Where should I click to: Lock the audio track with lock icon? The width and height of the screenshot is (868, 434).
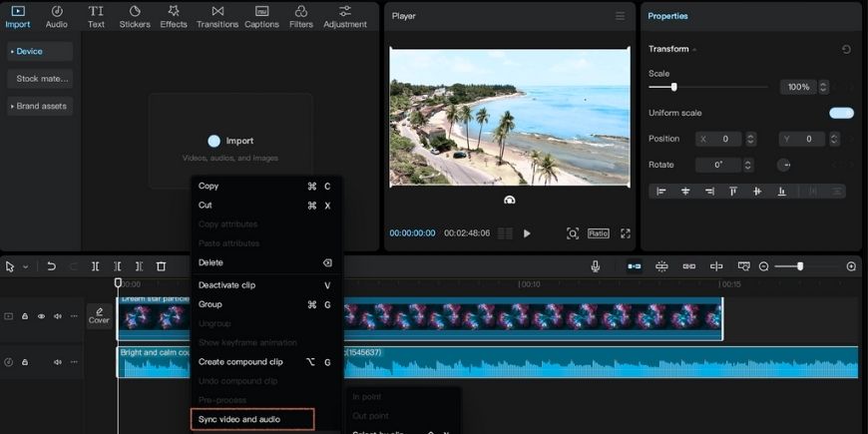coord(25,362)
